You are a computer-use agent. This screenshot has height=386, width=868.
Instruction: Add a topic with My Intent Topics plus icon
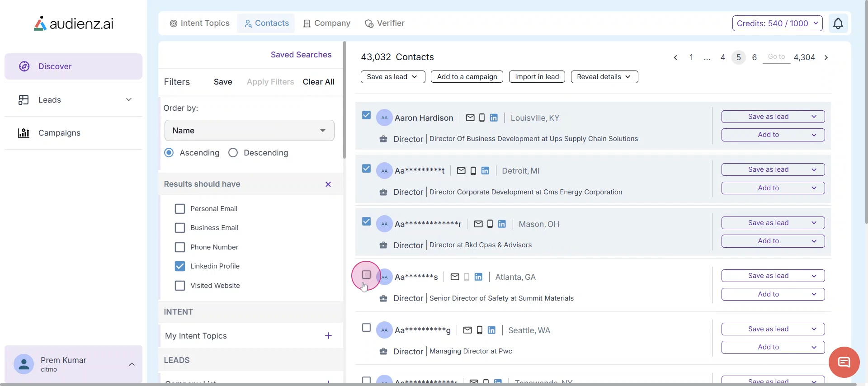click(x=328, y=335)
